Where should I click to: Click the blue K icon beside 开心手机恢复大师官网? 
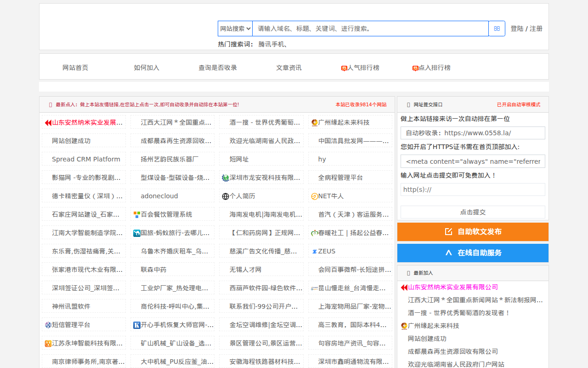[x=137, y=325]
